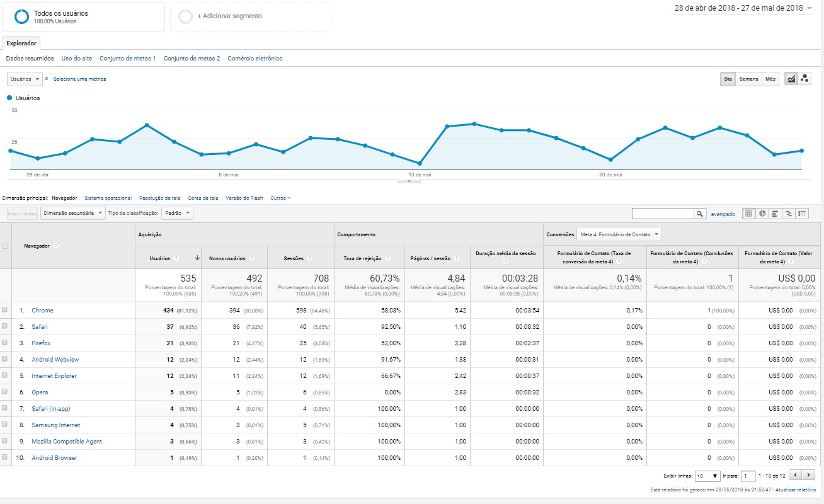Viewport: 824px width, 504px height.
Task: Switch to the Uso do site tab
Action: 77,59
